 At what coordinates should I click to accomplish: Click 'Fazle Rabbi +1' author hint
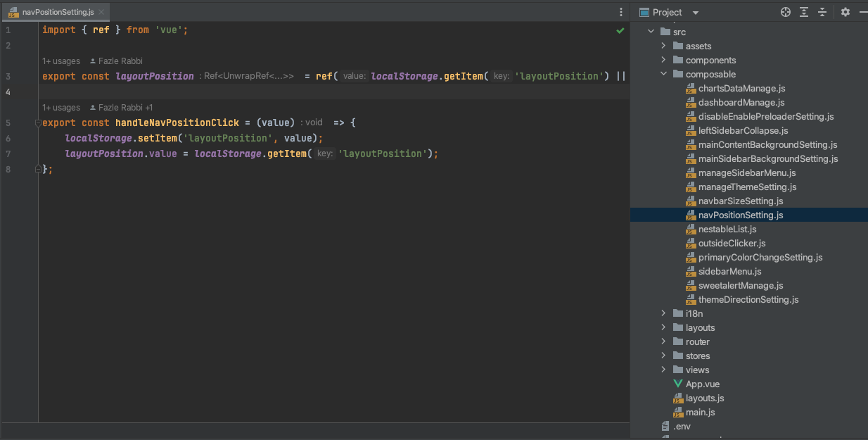(x=125, y=108)
